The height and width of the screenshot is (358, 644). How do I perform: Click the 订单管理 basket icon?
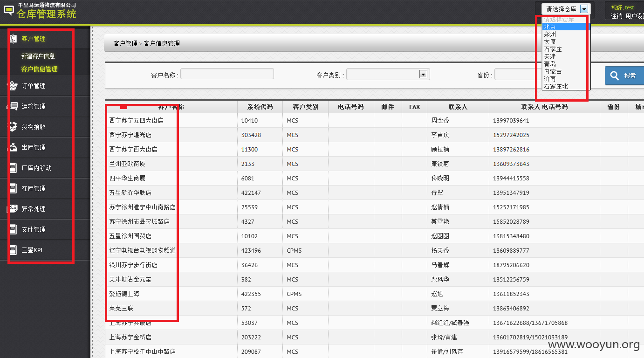(13, 86)
